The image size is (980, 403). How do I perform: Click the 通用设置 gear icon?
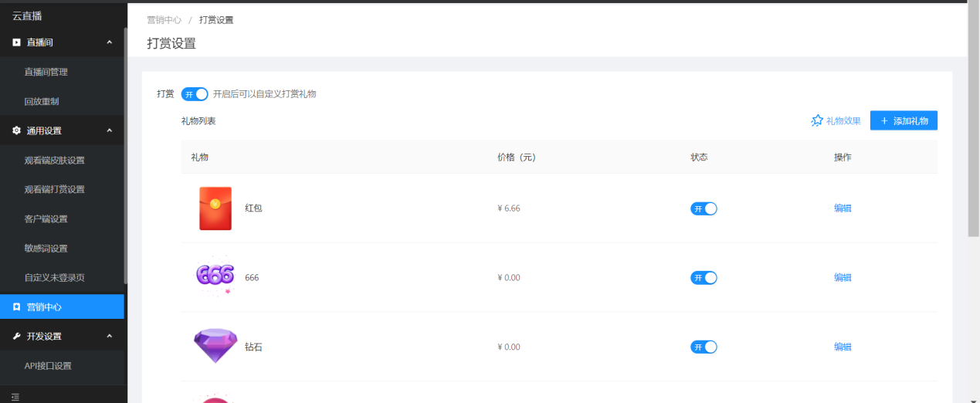(17, 130)
